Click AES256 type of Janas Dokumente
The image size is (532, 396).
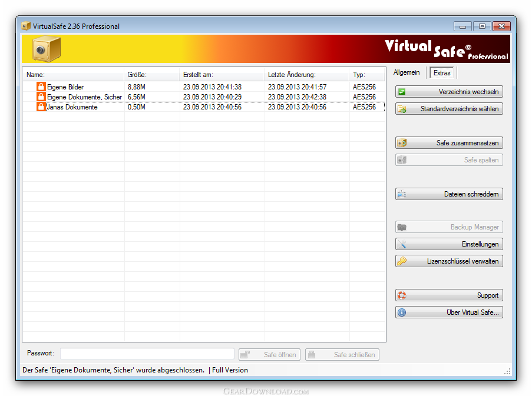point(364,107)
